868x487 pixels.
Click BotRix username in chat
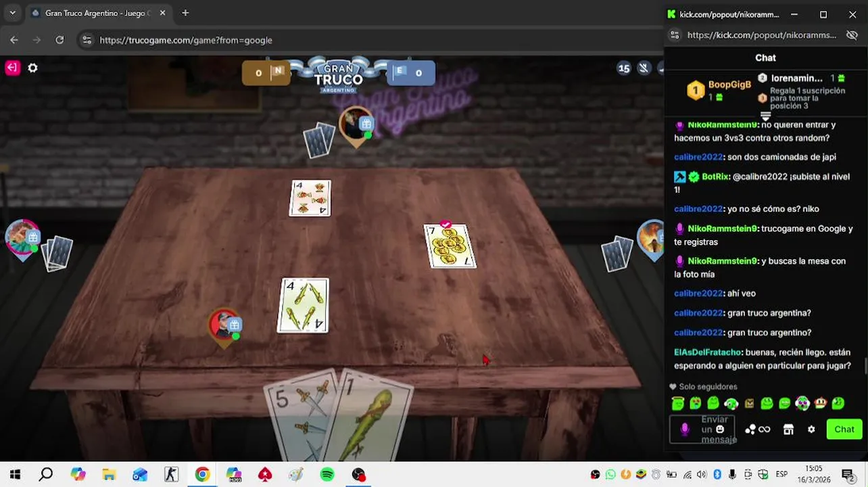(x=715, y=177)
